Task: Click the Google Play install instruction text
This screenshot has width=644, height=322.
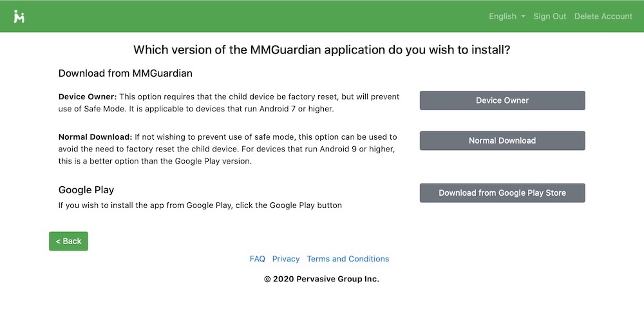Action: (200, 205)
